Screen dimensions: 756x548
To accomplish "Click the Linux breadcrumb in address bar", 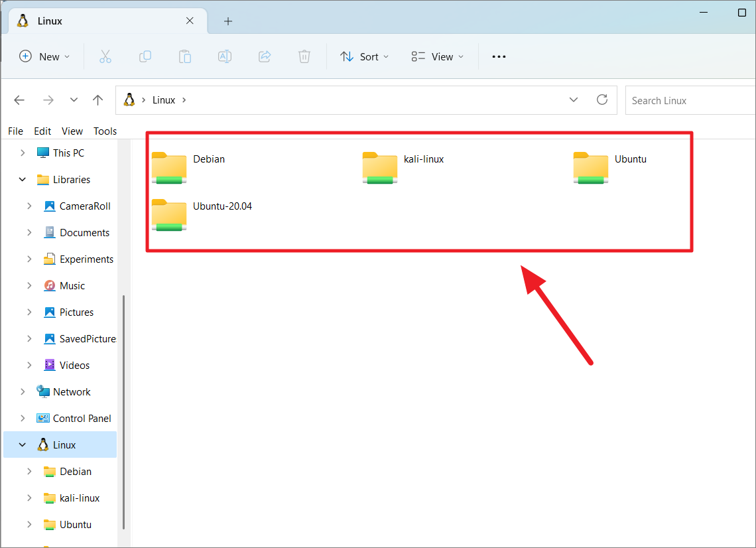I will click(x=164, y=100).
